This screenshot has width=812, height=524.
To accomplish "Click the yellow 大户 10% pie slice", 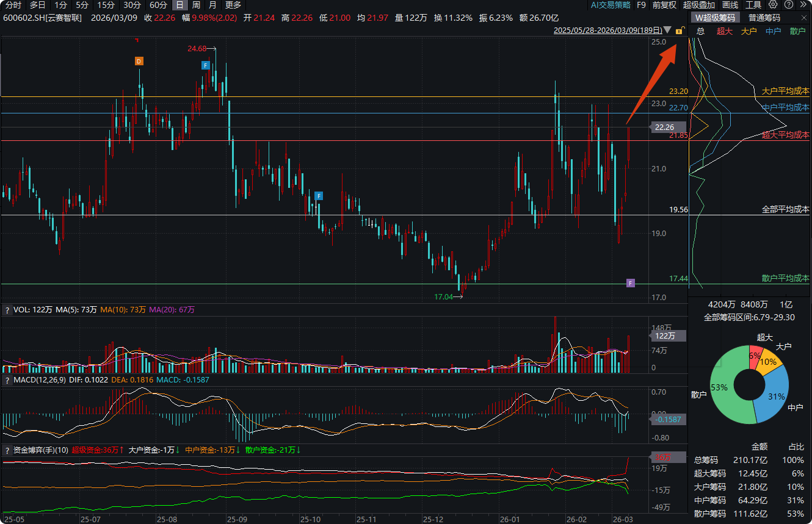I will tap(769, 362).
